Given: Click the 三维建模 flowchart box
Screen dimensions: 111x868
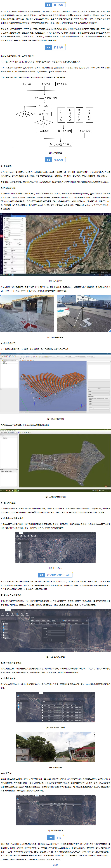Looking at the screenshot, I should [44, 131].
